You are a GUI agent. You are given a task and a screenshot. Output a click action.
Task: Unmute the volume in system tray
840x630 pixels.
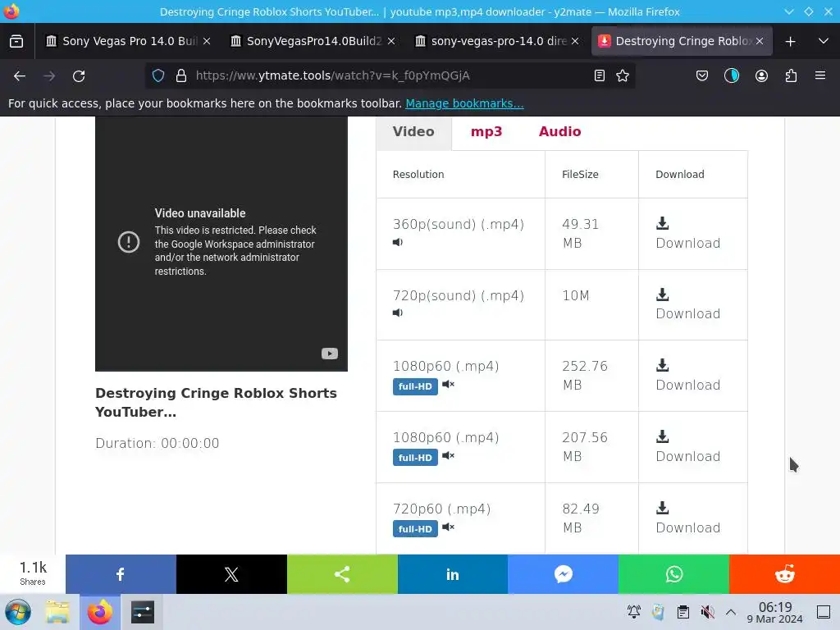coord(708,612)
